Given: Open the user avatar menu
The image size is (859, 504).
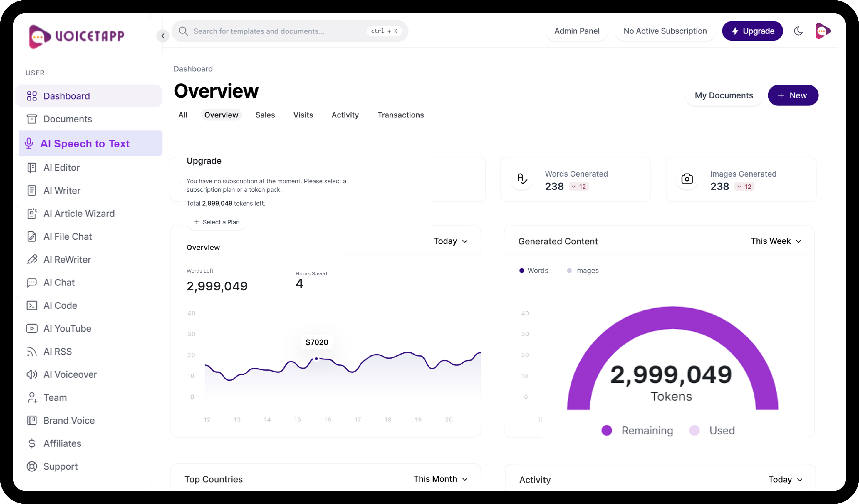Looking at the screenshot, I should pos(823,31).
